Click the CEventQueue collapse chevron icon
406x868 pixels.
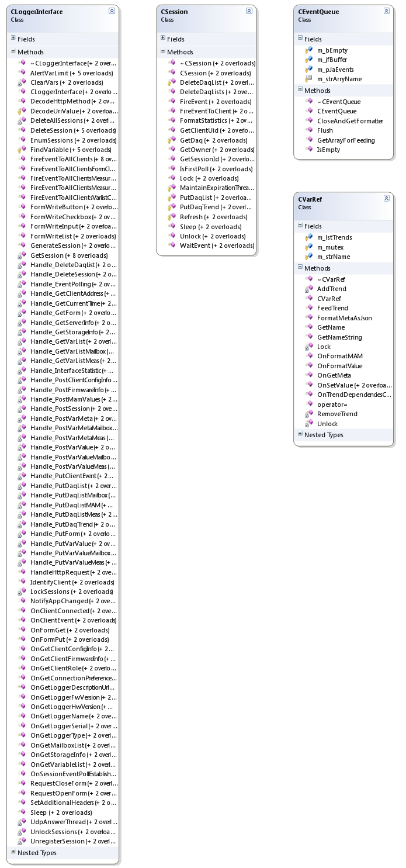point(387,11)
